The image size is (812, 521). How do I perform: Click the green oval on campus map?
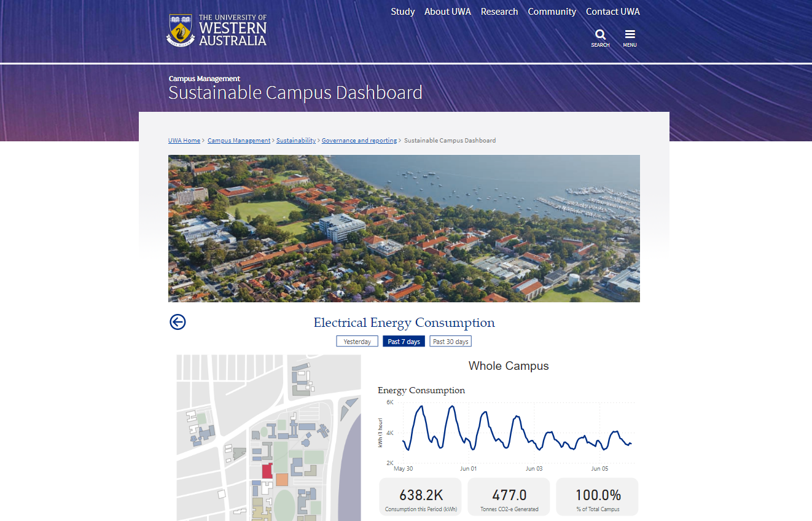click(x=284, y=504)
